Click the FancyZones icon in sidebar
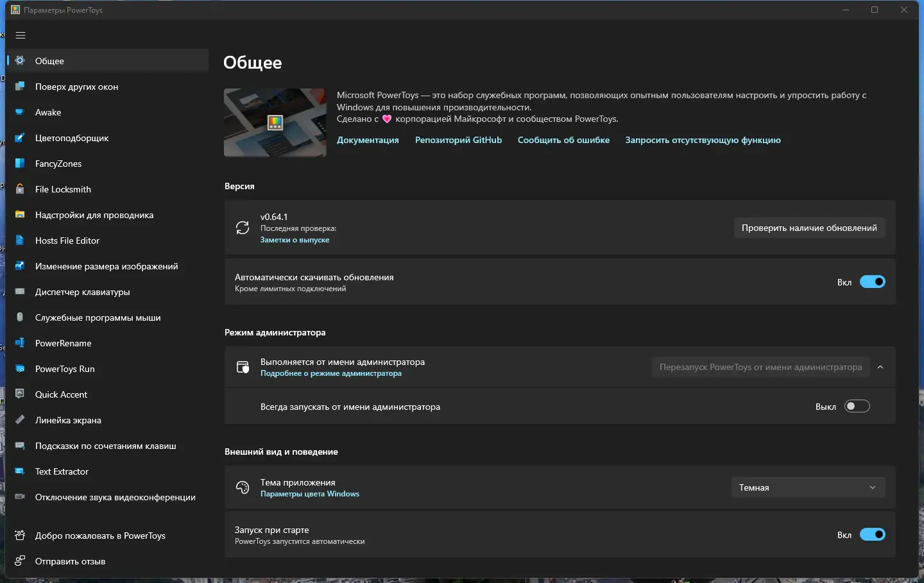924x583 pixels. click(20, 164)
